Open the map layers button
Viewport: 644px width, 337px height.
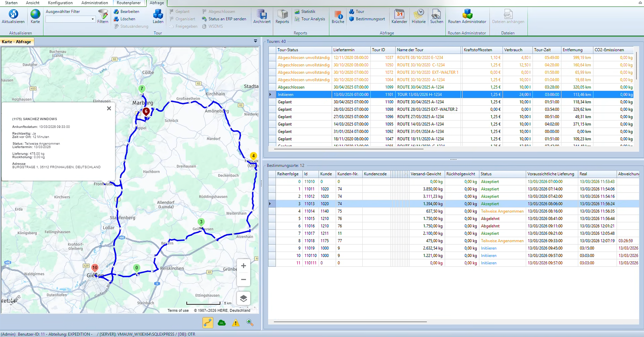tap(243, 298)
